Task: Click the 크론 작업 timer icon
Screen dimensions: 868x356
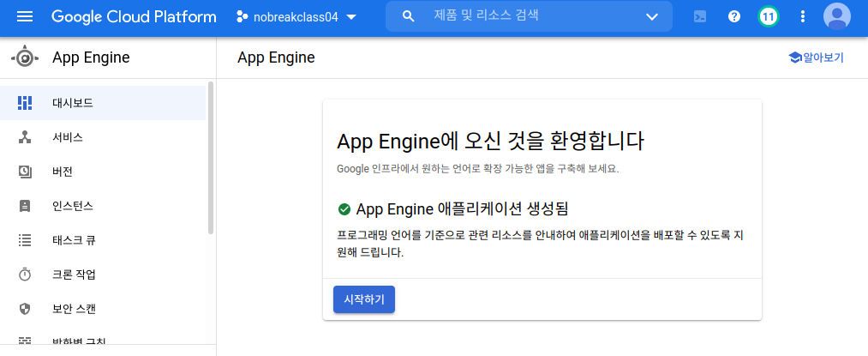Action: click(x=25, y=275)
